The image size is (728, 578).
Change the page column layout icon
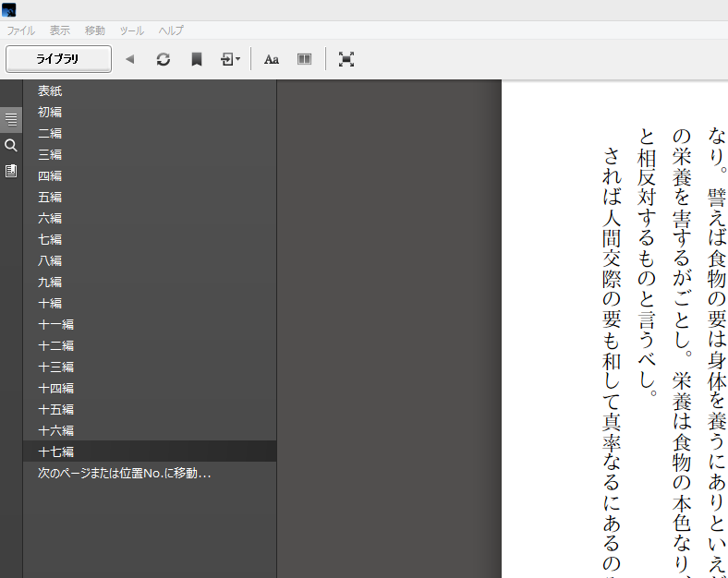coord(305,59)
